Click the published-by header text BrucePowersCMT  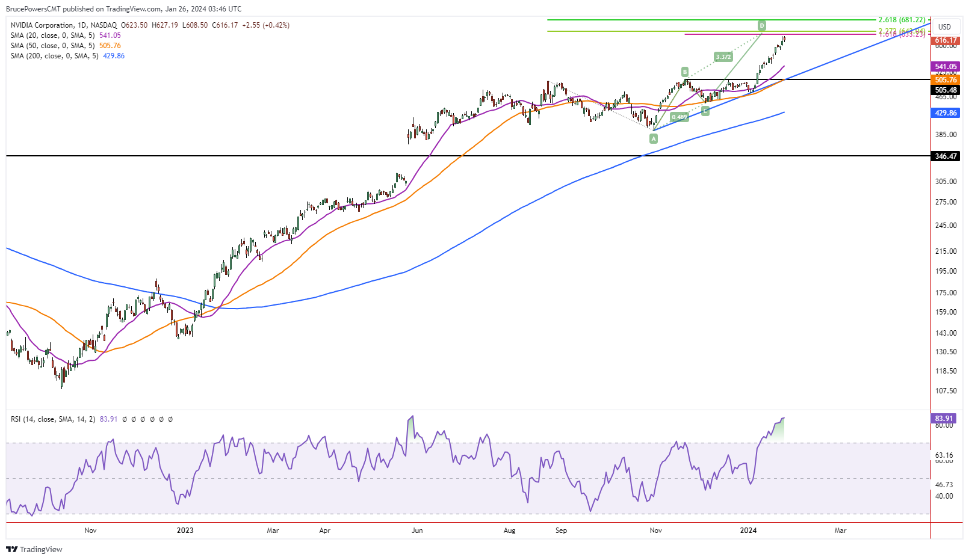33,9
